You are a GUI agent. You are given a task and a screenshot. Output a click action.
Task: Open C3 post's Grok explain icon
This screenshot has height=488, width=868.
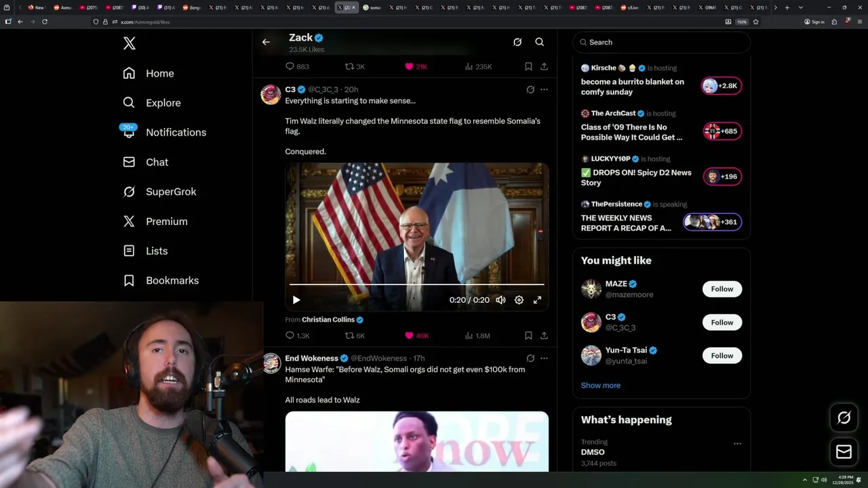pyautogui.click(x=530, y=89)
